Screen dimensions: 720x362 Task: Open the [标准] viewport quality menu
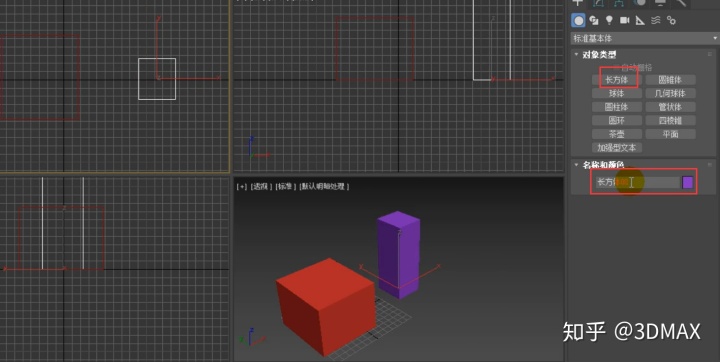(x=285, y=187)
